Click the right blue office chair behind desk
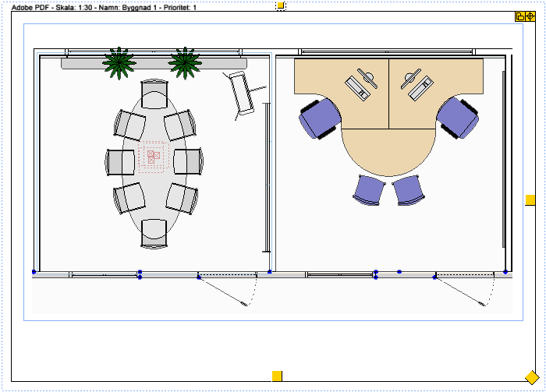Image resolution: width=546 pixels, height=392 pixels. coord(458,118)
